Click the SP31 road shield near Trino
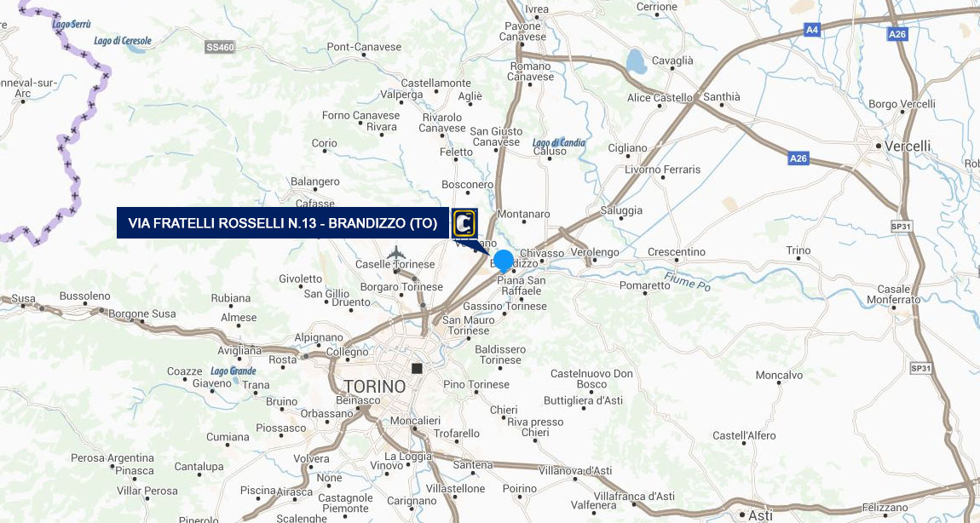 [901, 227]
